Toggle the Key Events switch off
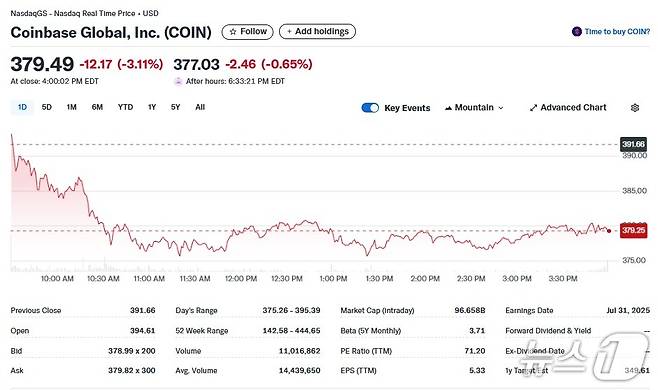This screenshot has height=390, width=658. (x=370, y=108)
